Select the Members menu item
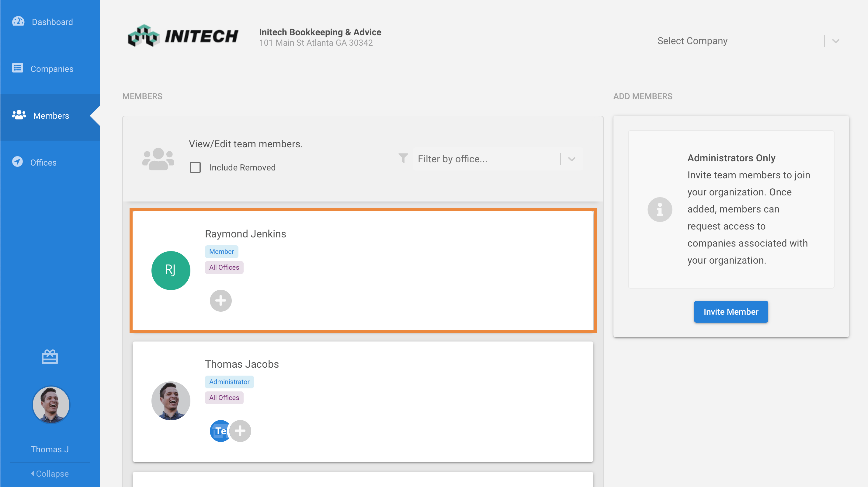The image size is (868, 487). pos(50,116)
